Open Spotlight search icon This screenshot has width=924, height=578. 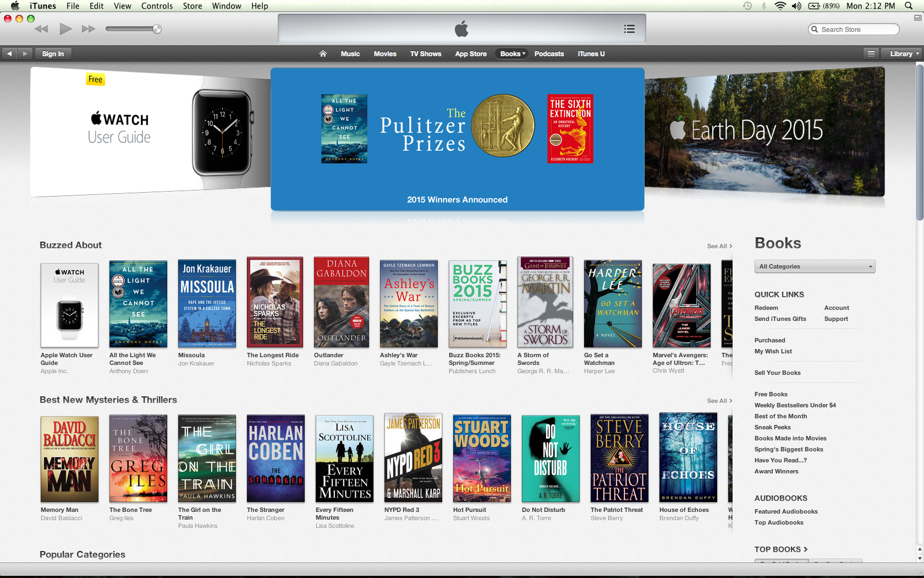(909, 6)
